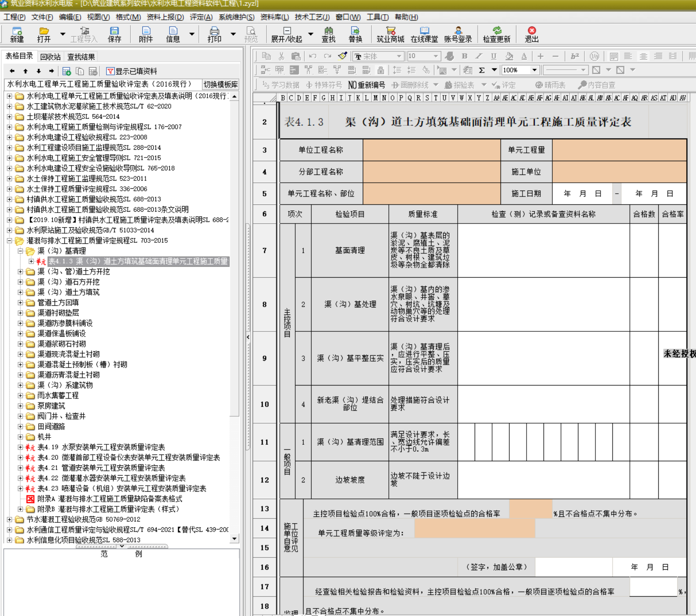696x616 pixels.
Task: Click the fill color paint bucket
Action: click(509, 56)
